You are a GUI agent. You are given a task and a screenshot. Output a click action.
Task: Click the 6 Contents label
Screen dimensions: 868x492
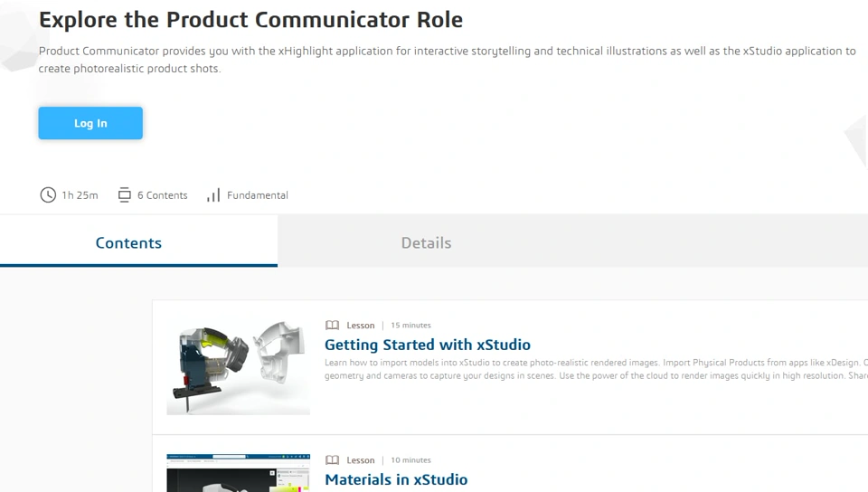(x=163, y=195)
